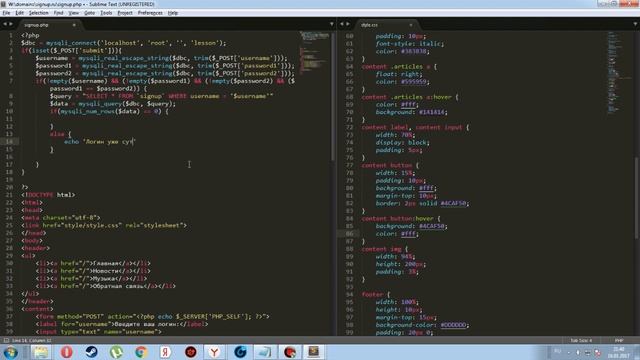Open the Help menu
The image size is (640, 360).
coord(173,13)
